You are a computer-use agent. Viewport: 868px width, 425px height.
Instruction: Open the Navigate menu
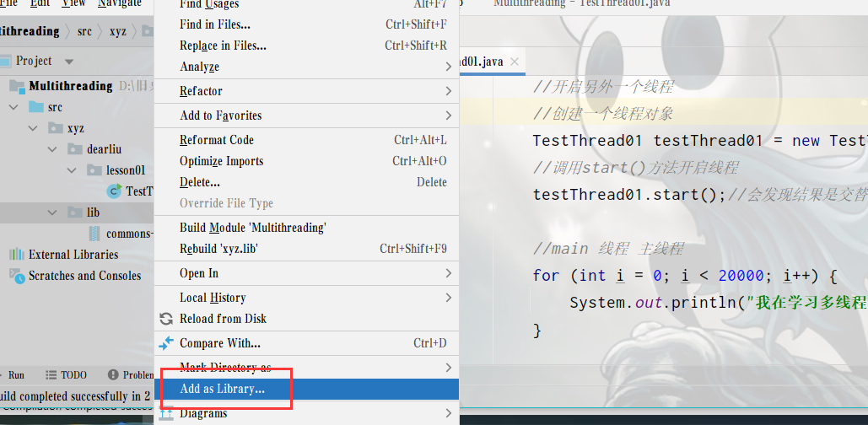point(120,4)
